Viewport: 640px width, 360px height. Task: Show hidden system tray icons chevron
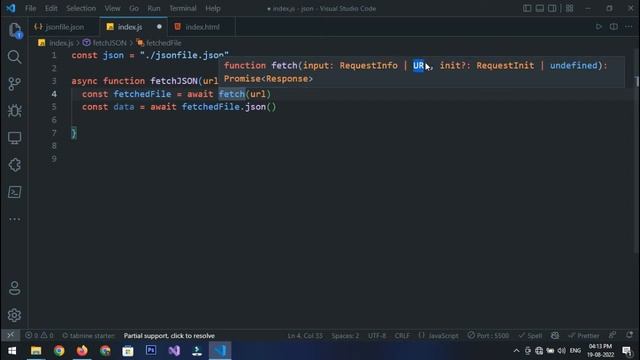516,351
